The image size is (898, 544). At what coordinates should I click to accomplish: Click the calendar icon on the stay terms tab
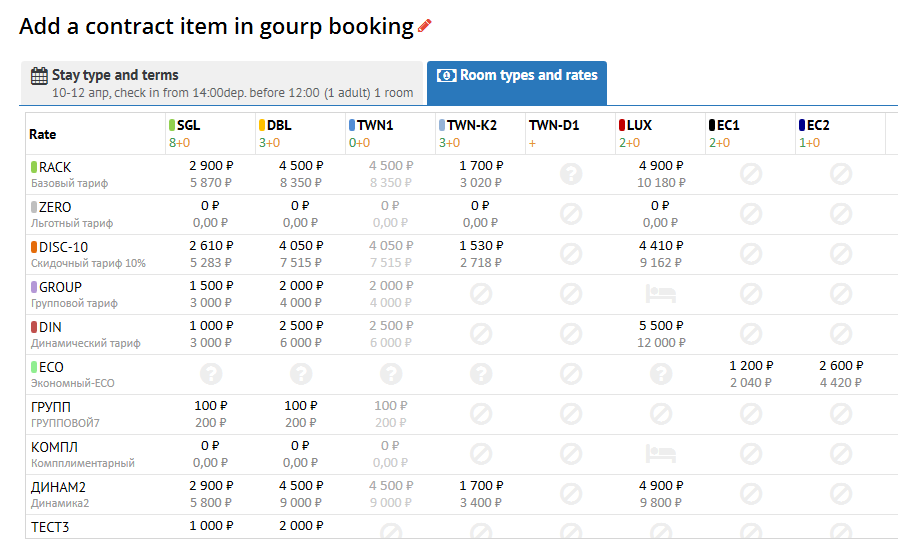pyautogui.click(x=39, y=75)
